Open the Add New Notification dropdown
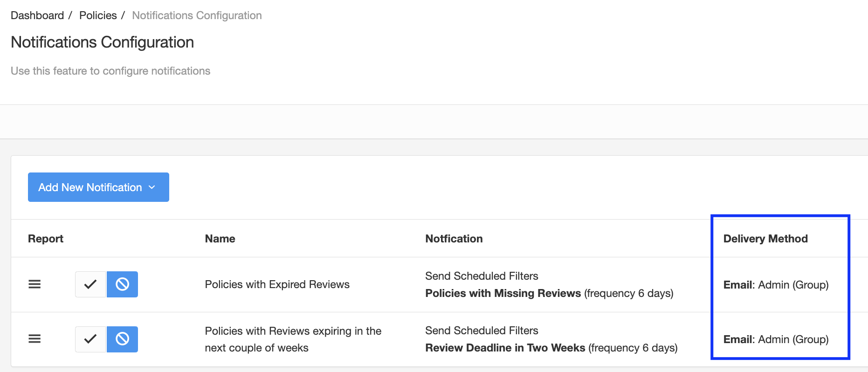 (x=98, y=187)
